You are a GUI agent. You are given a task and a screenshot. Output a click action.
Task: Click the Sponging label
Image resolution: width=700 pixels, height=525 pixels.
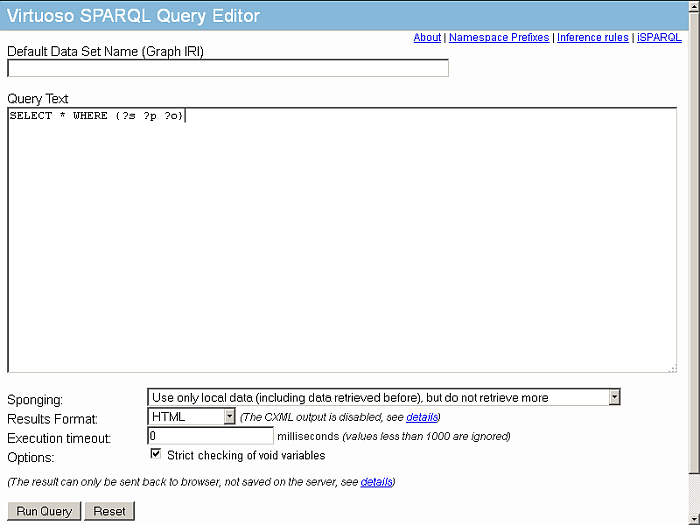35,400
